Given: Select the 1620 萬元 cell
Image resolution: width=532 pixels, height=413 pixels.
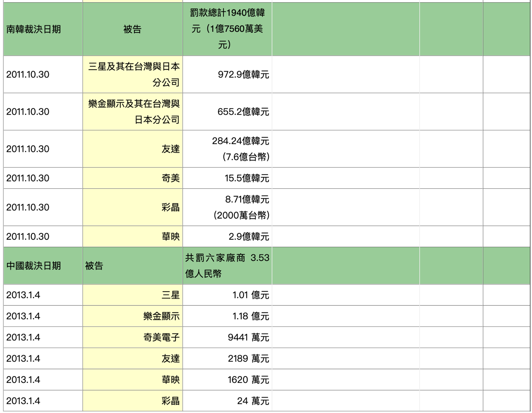Looking at the screenshot, I should coord(227,380).
